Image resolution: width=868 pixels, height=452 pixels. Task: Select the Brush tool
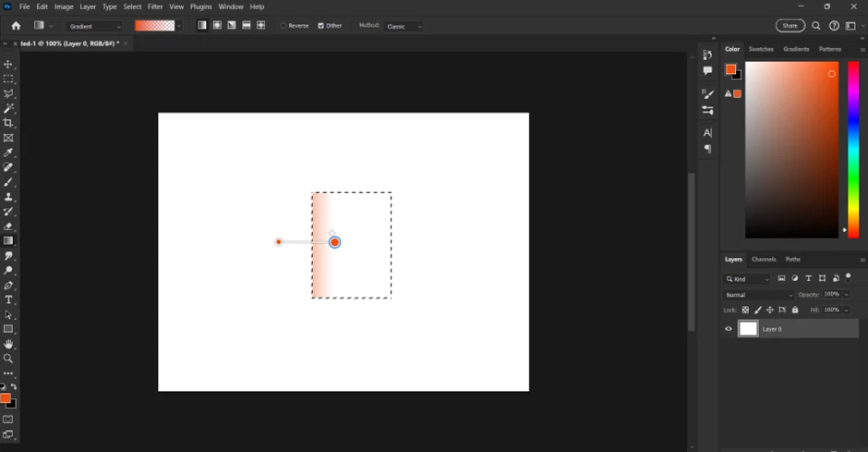pos(8,182)
